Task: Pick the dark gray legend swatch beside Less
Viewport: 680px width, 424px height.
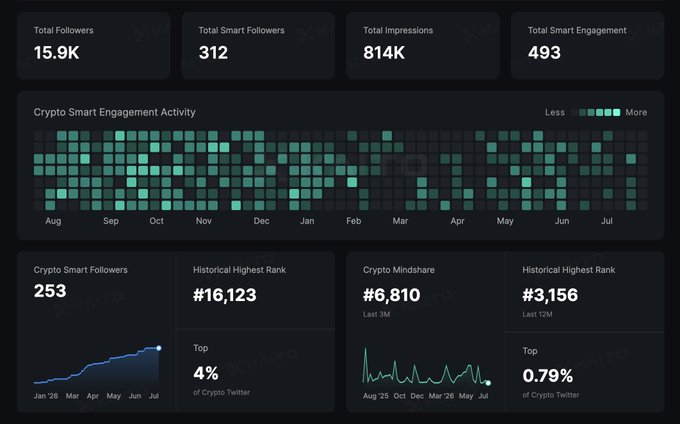Action: 574,112
